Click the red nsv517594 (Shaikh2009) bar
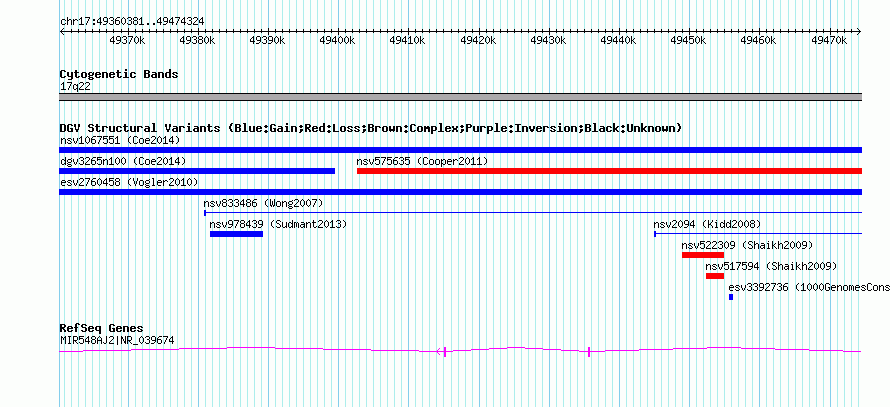Image resolution: width=890 pixels, height=407 pixels. tap(715, 276)
